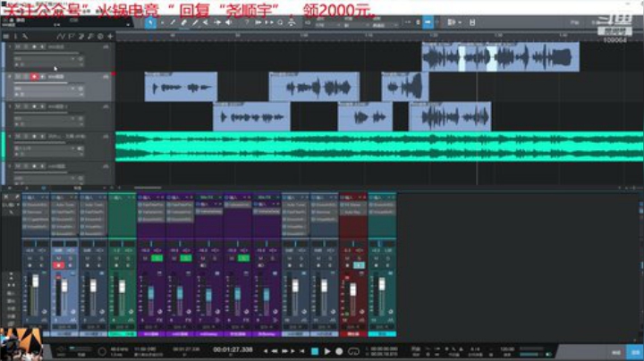
Task: Click fast forward button in transport bar
Action: [284, 351]
